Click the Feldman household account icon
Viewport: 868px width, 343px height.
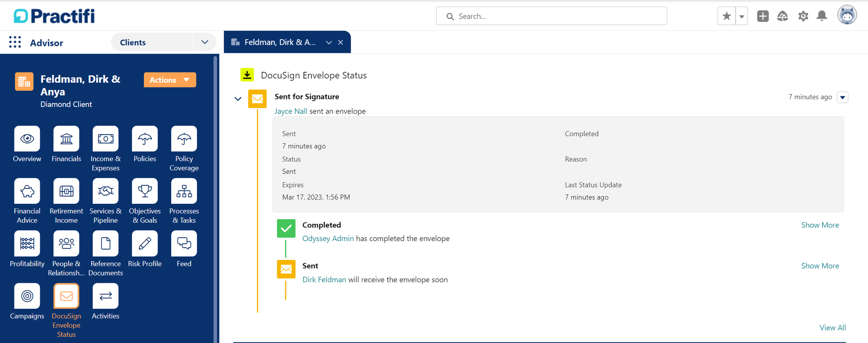[x=24, y=82]
